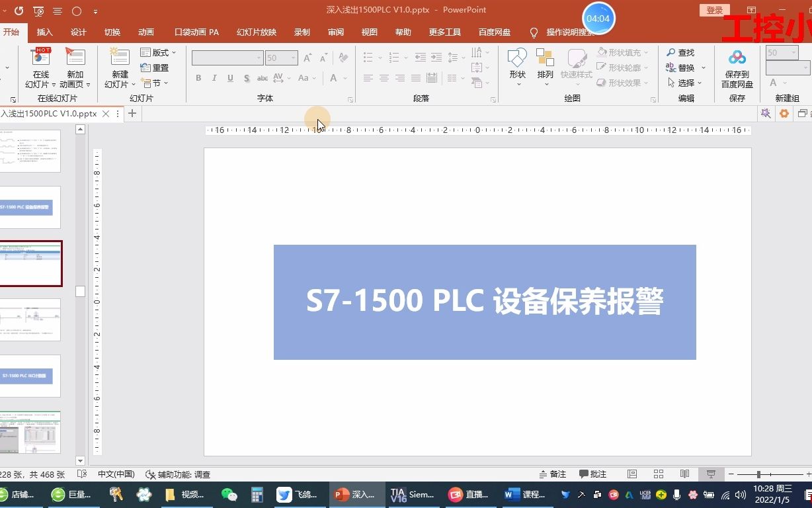Toggle italic formatting
Viewport: 812px width, 508px height.
(x=214, y=78)
